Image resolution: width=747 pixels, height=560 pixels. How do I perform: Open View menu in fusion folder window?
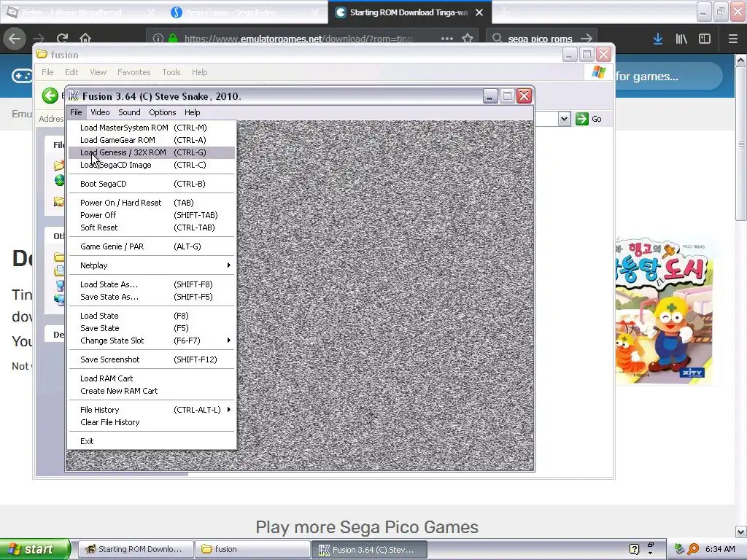pyautogui.click(x=98, y=72)
